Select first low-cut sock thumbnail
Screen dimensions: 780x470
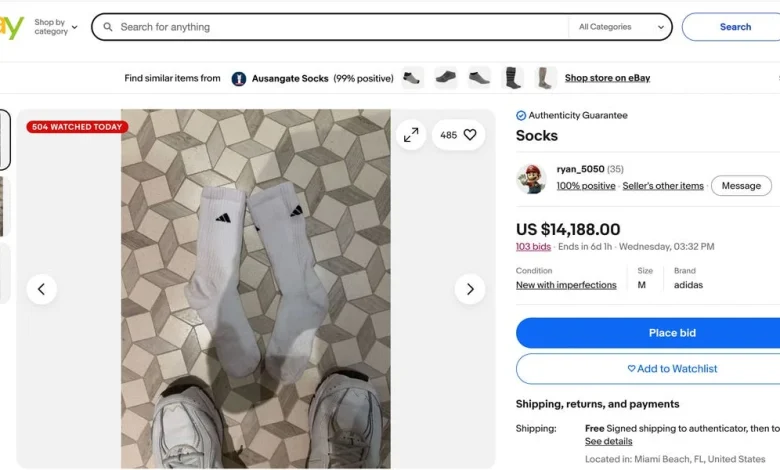coord(412,78)
